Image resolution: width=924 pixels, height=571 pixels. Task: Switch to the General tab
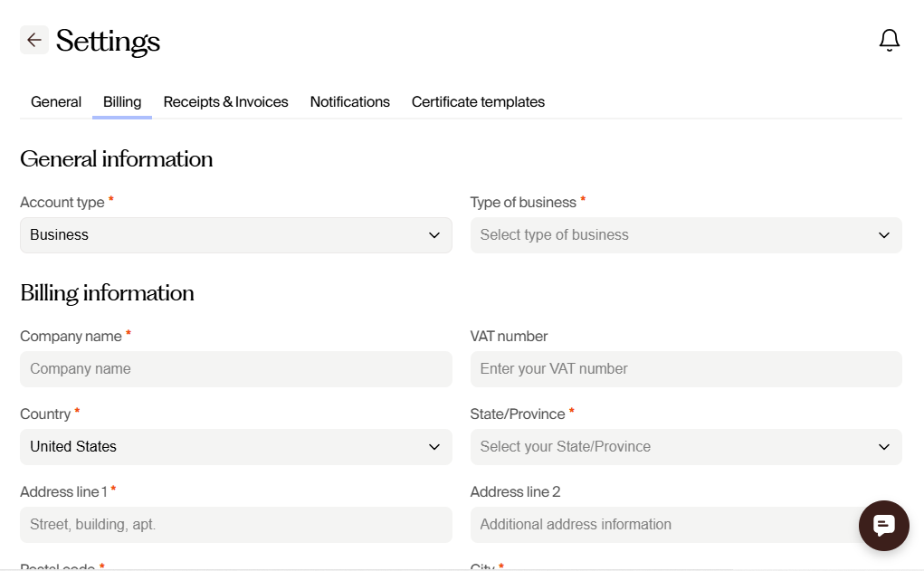coord(56,102)
